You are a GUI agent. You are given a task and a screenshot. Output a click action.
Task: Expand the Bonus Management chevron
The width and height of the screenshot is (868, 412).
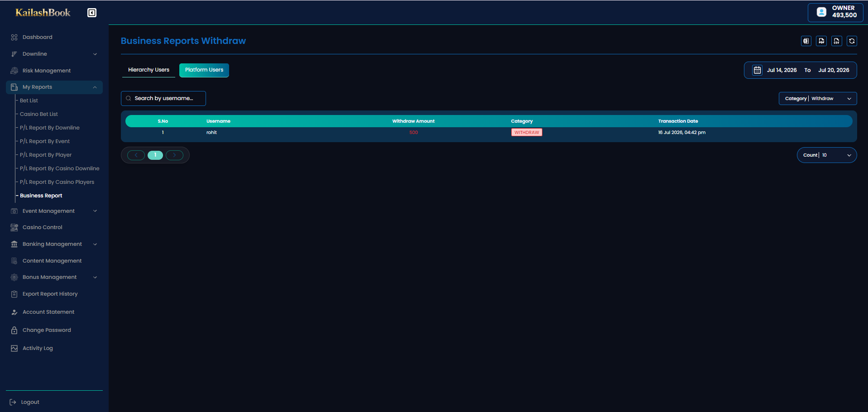[95, 277]
